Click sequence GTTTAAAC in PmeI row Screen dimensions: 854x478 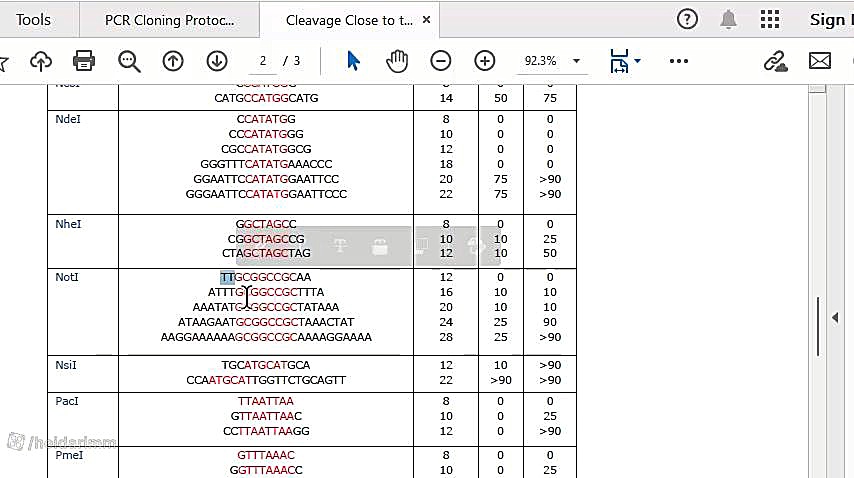[266, 455]
